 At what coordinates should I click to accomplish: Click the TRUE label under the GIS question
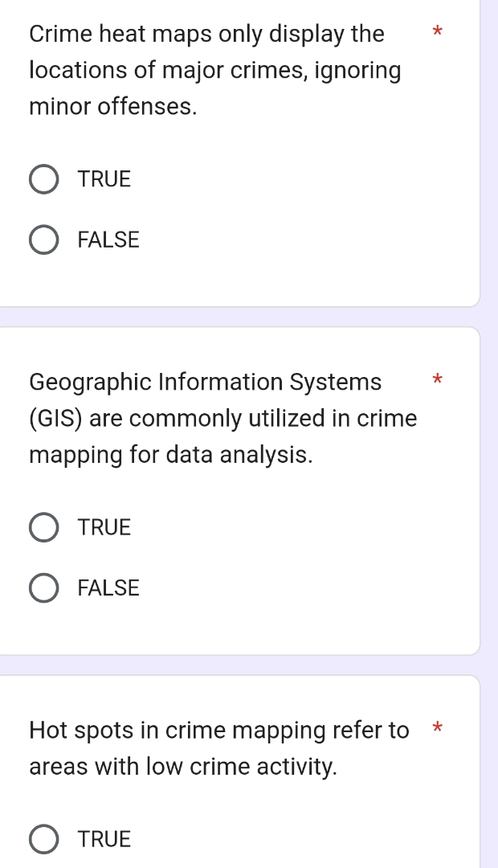pos(104,527)
